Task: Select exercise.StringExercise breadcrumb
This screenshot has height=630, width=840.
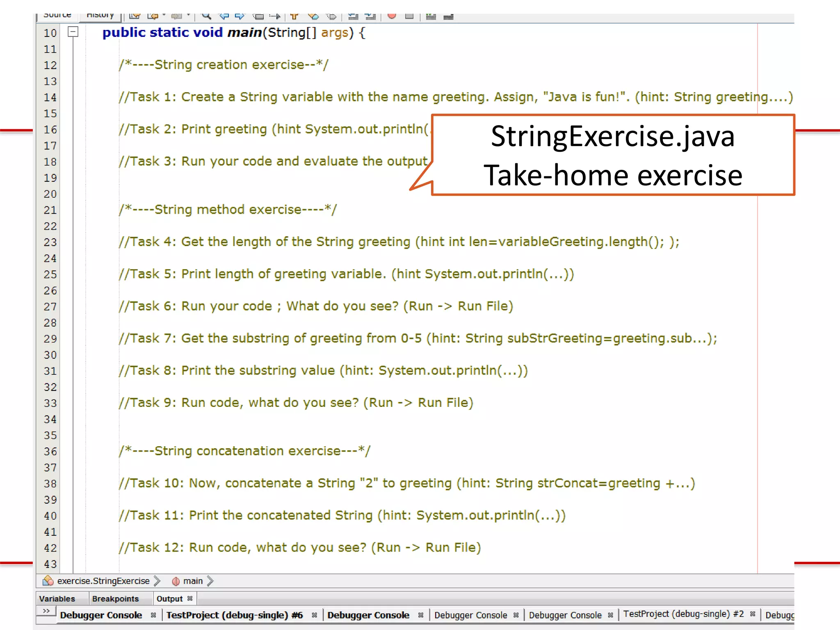Action: [103, 581]
